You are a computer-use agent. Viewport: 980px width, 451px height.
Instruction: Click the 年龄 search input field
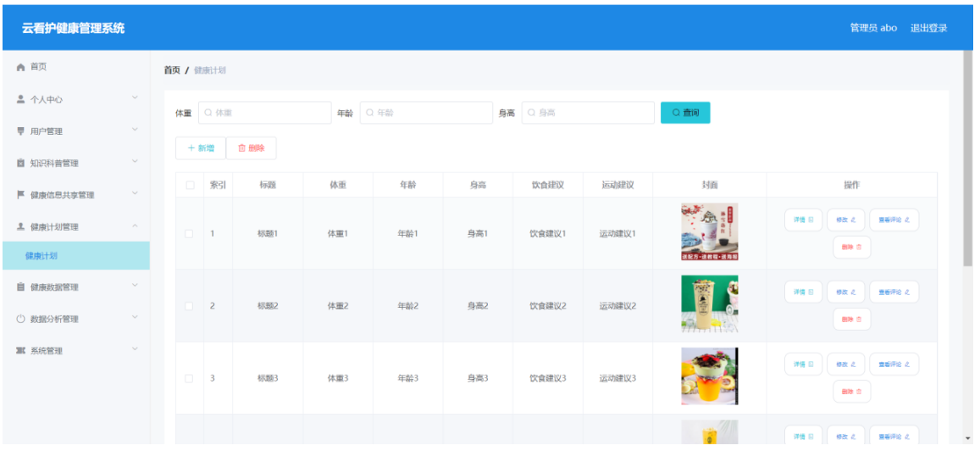pos(426,113)
